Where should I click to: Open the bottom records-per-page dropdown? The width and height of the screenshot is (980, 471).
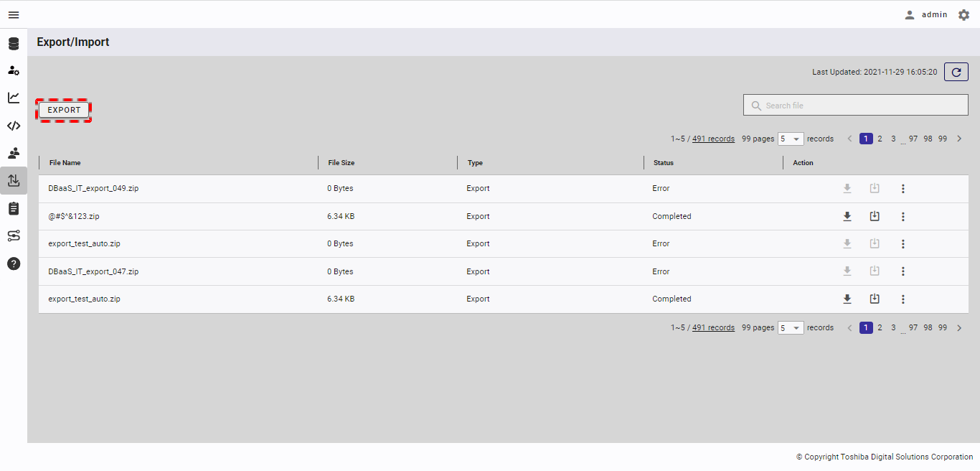791,327
